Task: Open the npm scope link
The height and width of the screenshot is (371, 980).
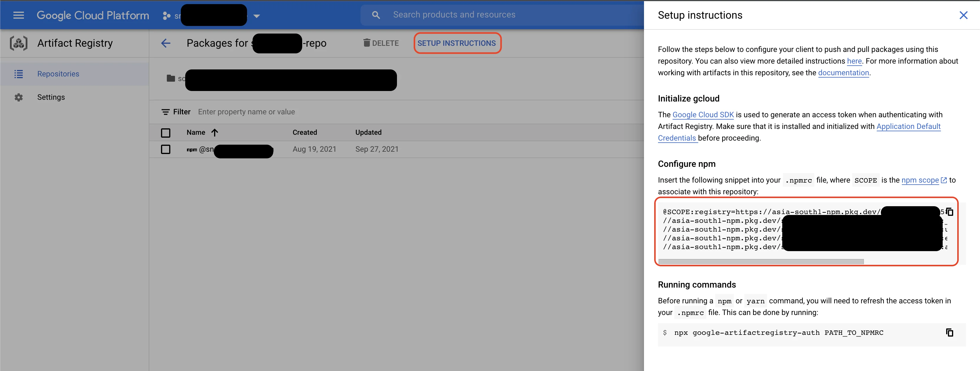Action: [x=920, y=180]
